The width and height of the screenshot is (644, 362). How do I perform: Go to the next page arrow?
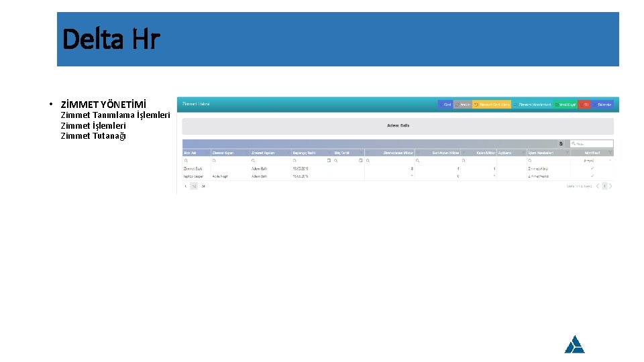[x=610, y=186]
